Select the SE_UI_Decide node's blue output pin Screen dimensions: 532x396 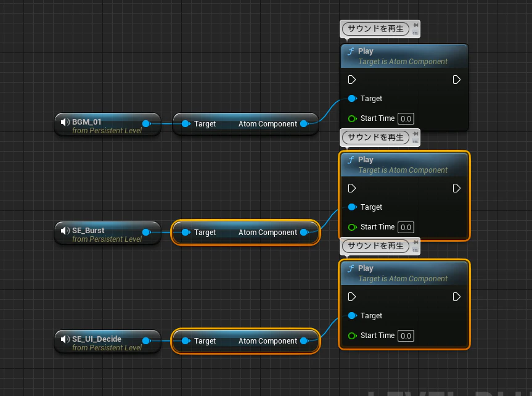tap(147, 340)
